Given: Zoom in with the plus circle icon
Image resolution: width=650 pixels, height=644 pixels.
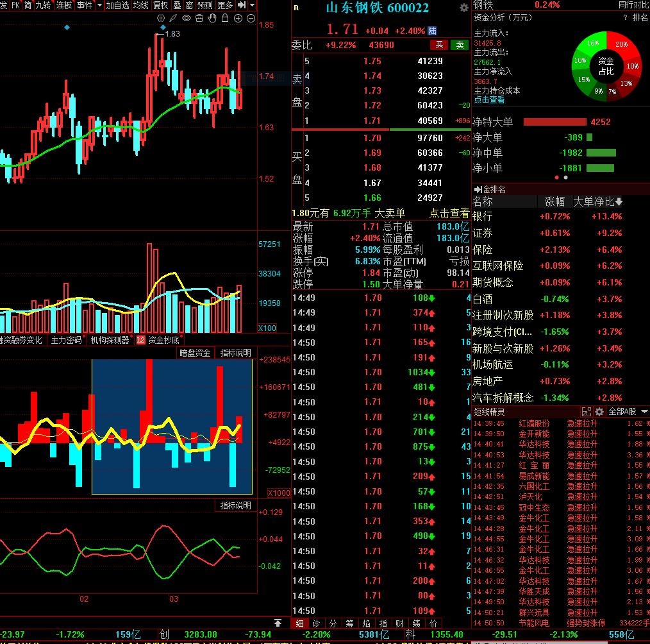Looking at the screenshot, I should [238, 18].
